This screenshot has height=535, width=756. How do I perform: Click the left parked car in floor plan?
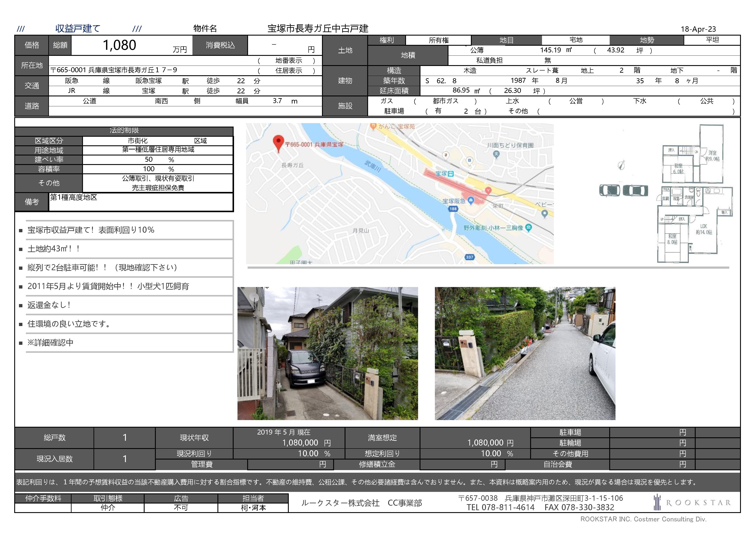609,190
